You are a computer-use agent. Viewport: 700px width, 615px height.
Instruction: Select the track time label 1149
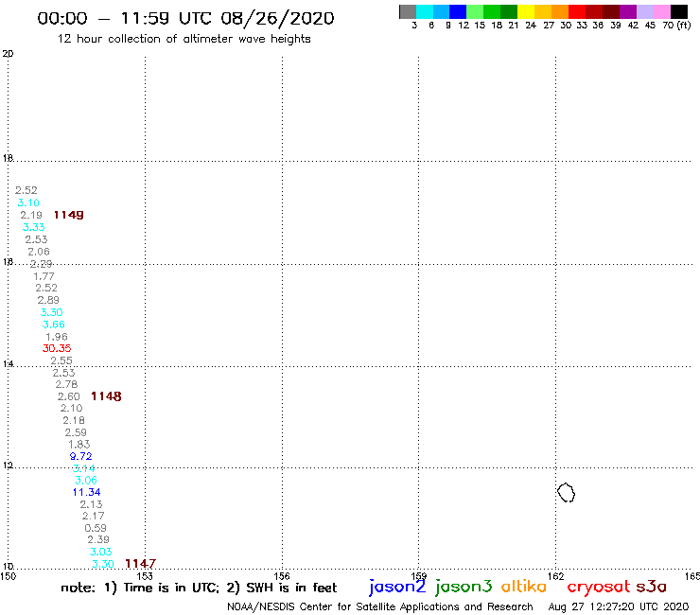(69, 215)
